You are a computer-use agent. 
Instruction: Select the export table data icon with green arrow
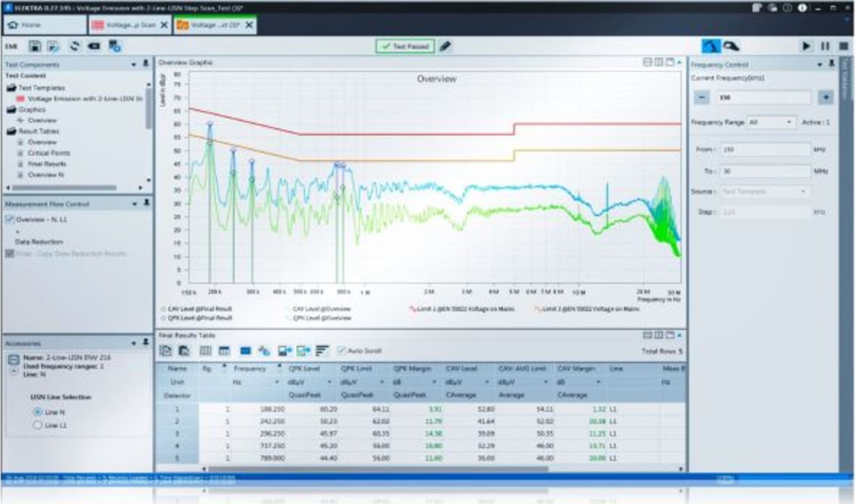(303, 350)
